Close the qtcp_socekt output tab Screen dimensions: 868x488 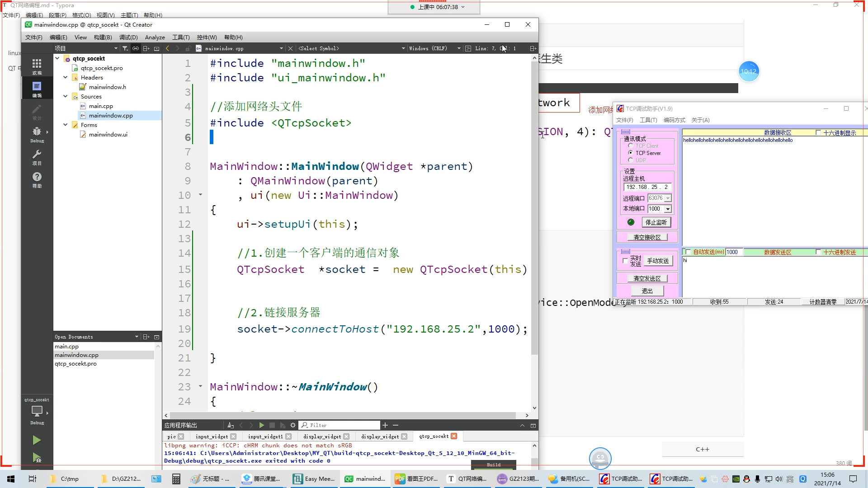[454, 436]
